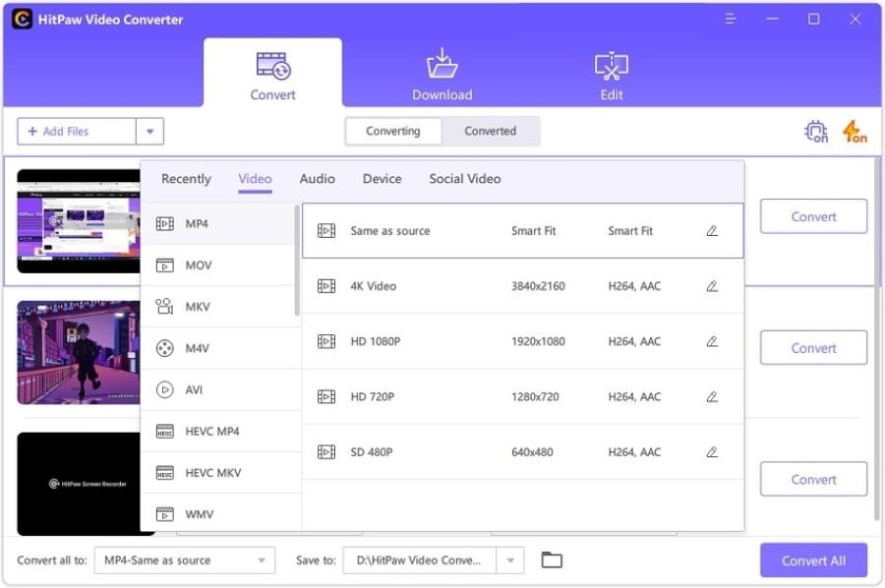Switch to the Audio format tab
Viewport: 885px width, 588px height.
318,179
